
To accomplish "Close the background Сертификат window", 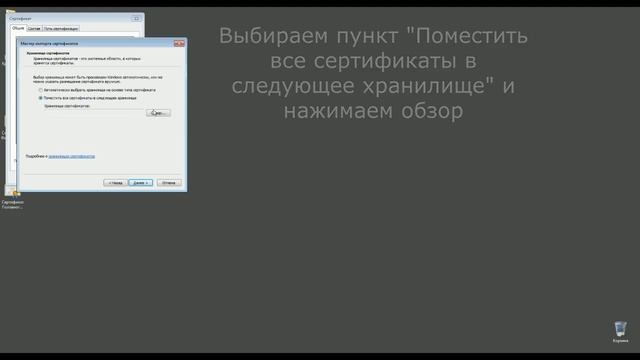I will (x=136, y=18).
